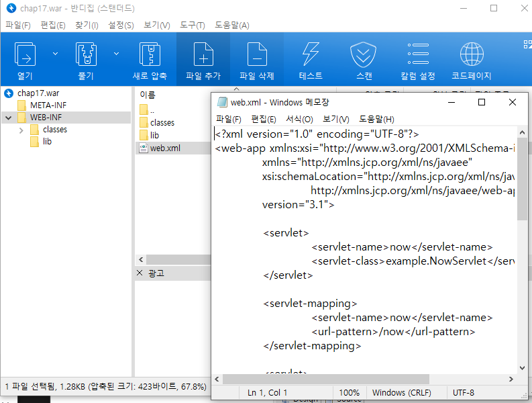Click Notepad scroll down arrow
532x403 pixels.
(522, 367)
